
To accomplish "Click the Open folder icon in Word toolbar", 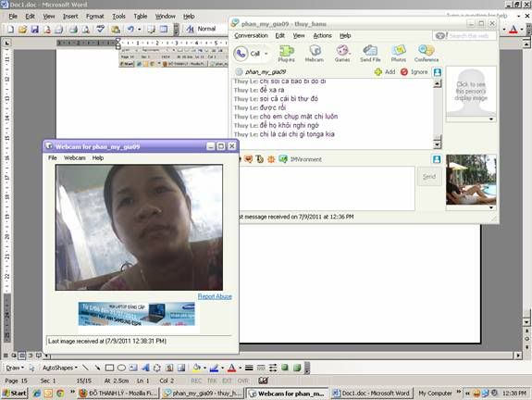I will [22, 30].
